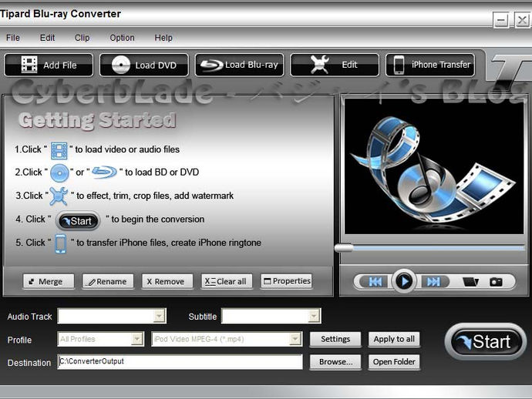Click Browse for destination folder
The image size is (532, 399).
tap(335, 362)
